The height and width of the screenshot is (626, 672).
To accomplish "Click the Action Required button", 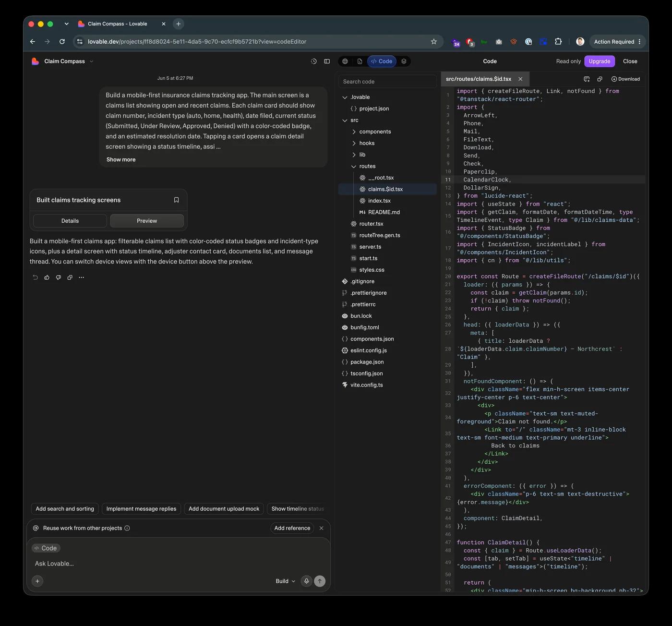I will click(x=616, y=42).
